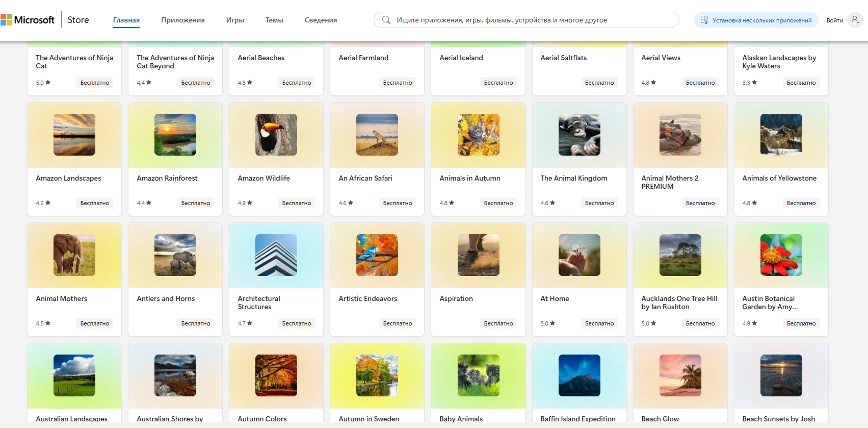Switch to the Игры tab
The width and height of the screenshot is (868, 428).
point(235,20)
